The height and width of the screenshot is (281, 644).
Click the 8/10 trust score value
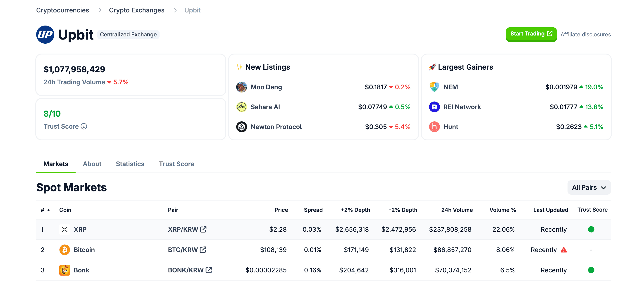tap(52, 114)
